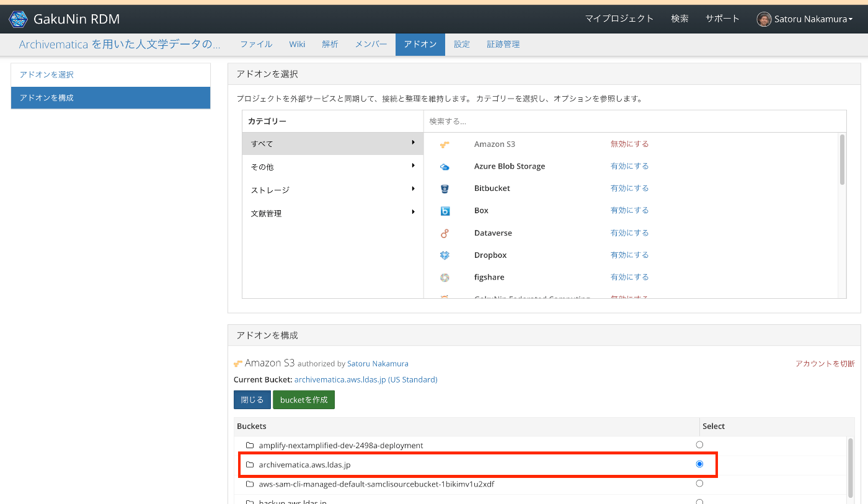This screenshot has height=504, width=868.
Task: Select アドオンを構成 in left sidebar
Action: tap(110, 98)
